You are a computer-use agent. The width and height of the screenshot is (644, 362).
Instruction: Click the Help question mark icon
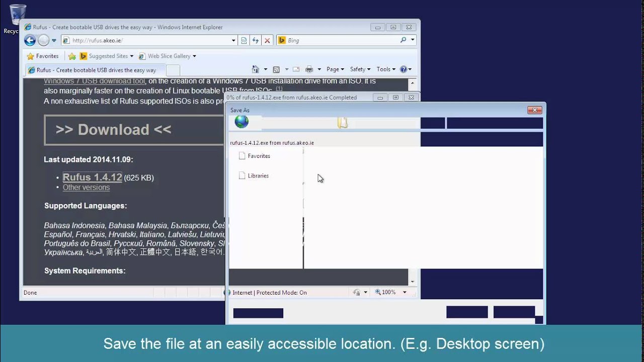pos(404,69)
